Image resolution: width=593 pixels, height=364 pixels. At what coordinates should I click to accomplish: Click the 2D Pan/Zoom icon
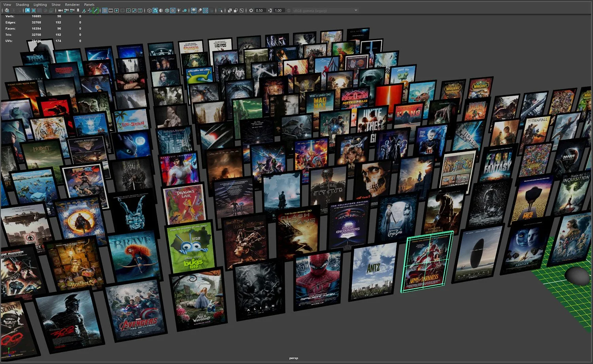(90, 10)
